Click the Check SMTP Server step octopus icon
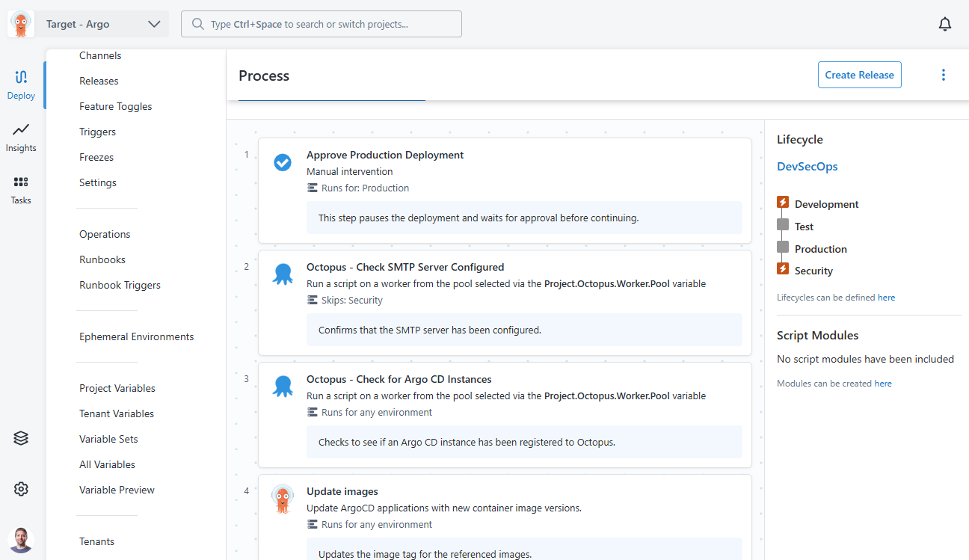Screen dimensions: 969x560 coord(283,274)
